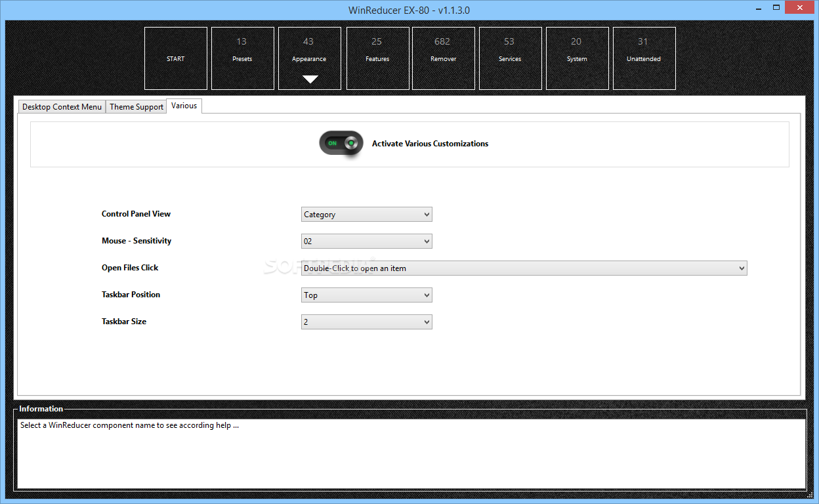Click the Taskbar Size label
The image size is (819, 504).
[124, 322]
